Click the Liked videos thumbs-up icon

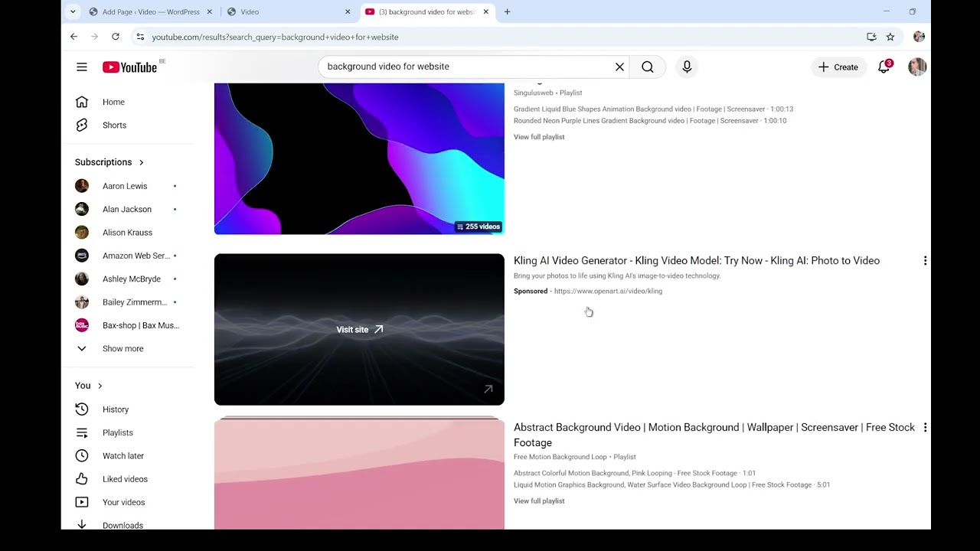pyautogui.click(x=82, y=479)
